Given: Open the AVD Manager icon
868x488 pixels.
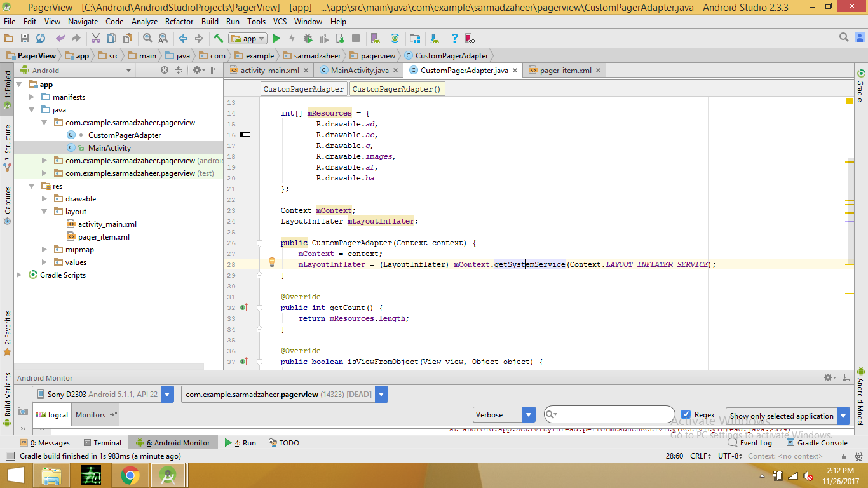Looking at the screenshot, I should point(376,39).
